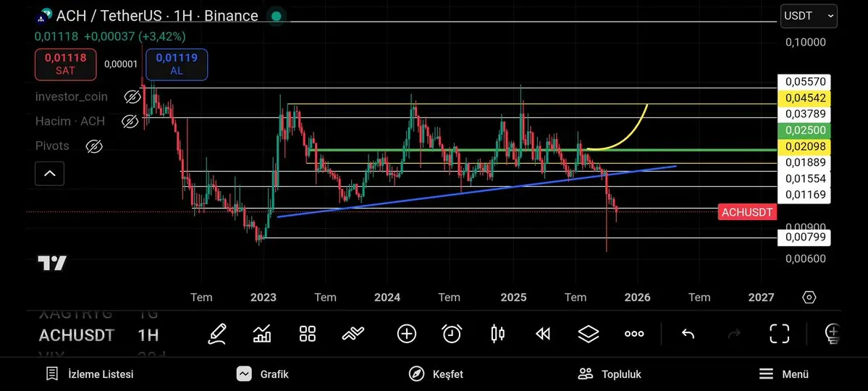Tap the investor_coin legend label
The width and height of the screenshot is (868, 391).
[72, 97]
